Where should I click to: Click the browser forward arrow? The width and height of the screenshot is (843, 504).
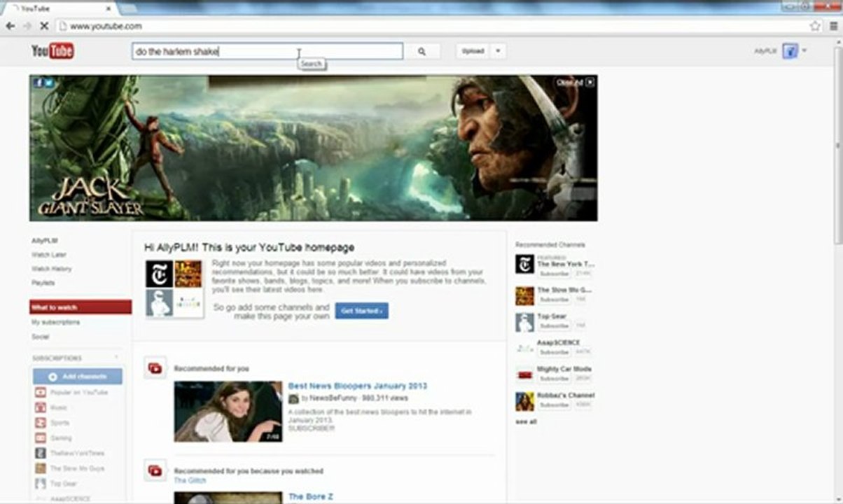[27, 26]
